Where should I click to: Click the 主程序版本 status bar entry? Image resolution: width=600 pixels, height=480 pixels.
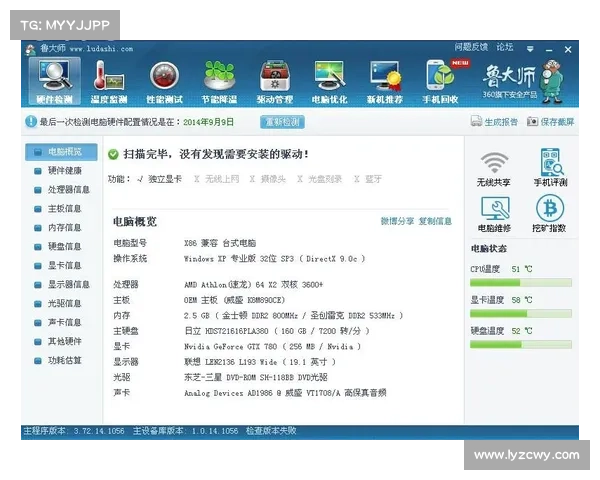click(x=74, y=431)
